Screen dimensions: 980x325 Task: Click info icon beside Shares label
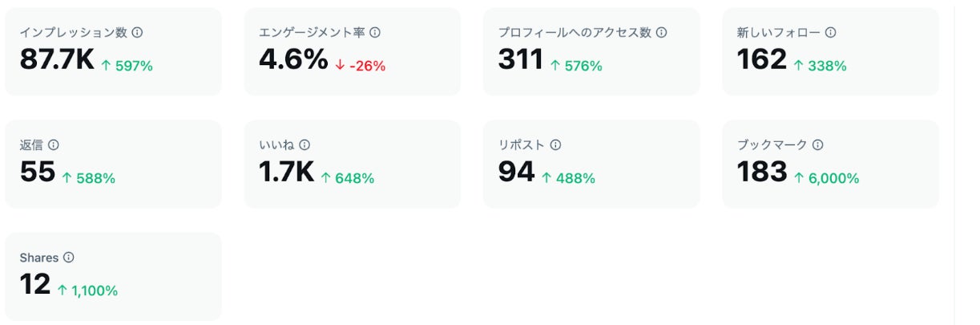point(69,258)
